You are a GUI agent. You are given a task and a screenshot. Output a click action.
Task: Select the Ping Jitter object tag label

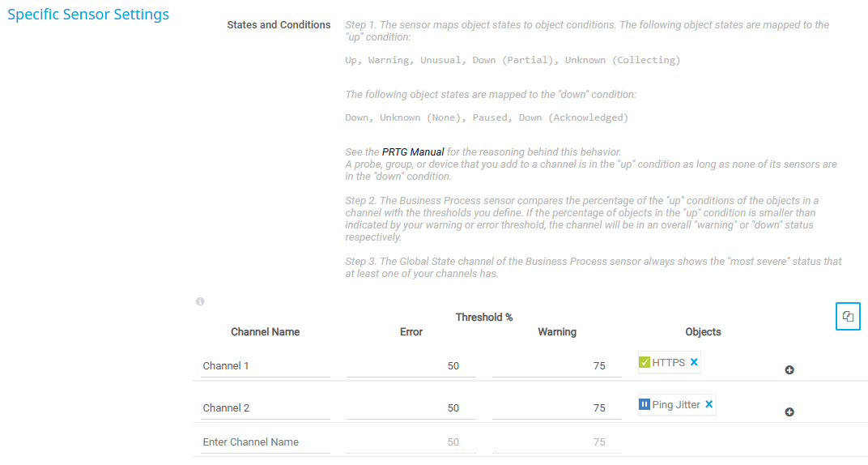pyautogui.click(x=675, y=404)
